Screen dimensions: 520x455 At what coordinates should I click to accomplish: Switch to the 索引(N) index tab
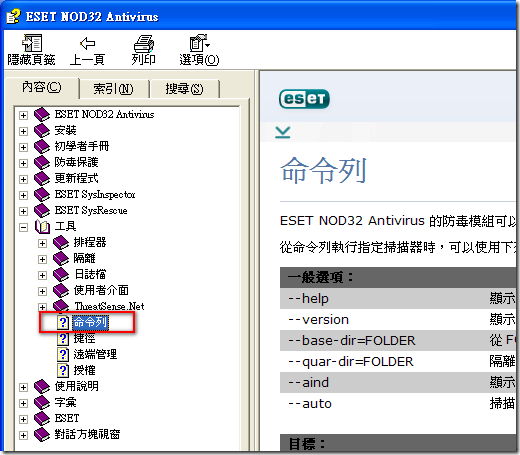pyautogui.click(x=113, y=89)
